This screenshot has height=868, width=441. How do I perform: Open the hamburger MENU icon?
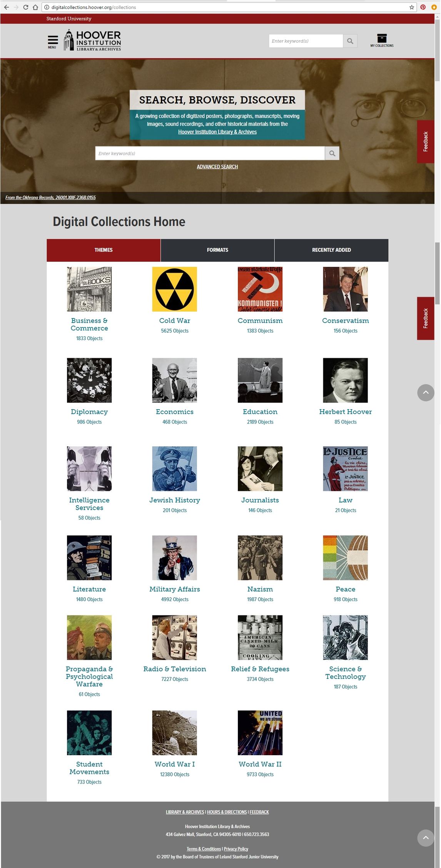pos(53,42)
